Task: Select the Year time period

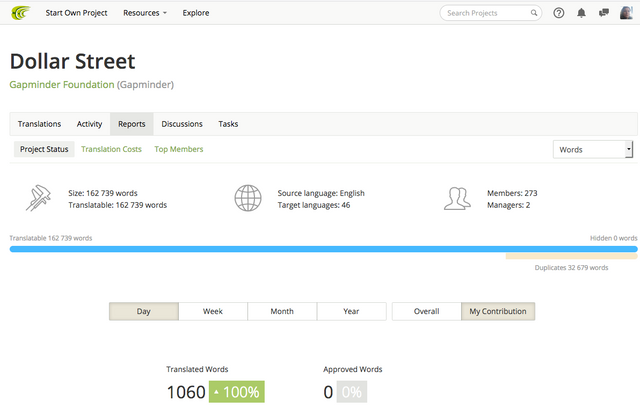Action: [x=351, y=311]
